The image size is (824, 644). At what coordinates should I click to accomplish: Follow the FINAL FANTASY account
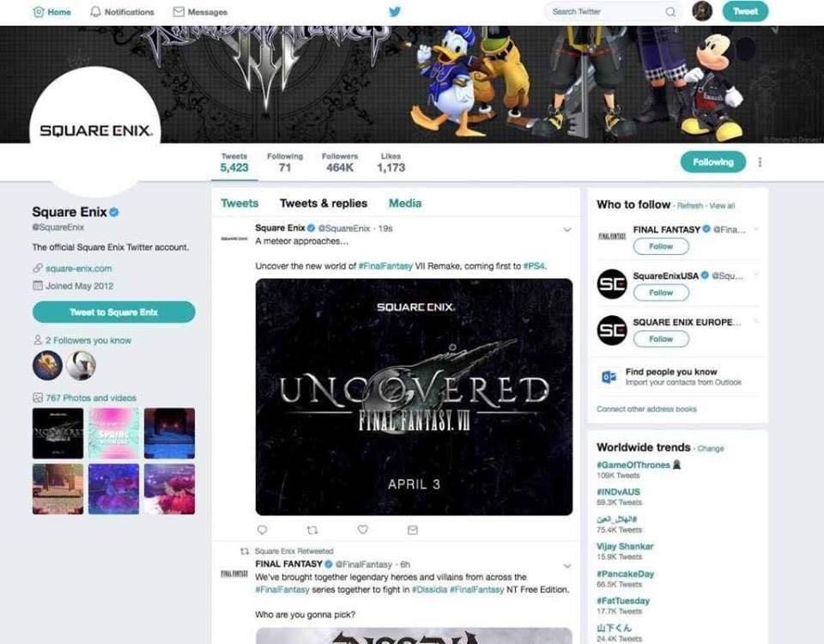tap(661, 246)
